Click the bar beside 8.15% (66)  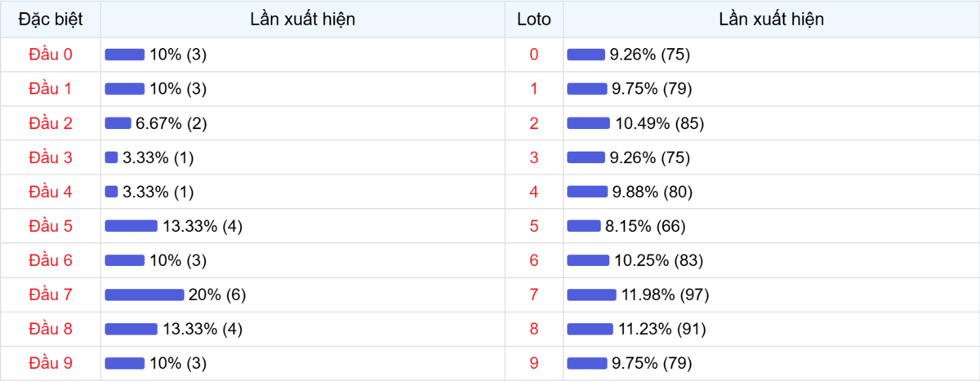[583, 226]
